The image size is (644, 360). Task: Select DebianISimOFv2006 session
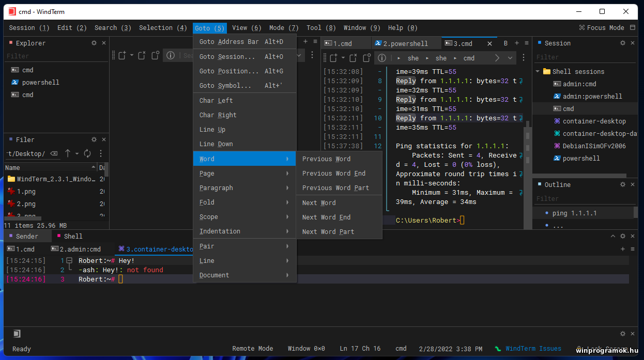coord(594,146)
